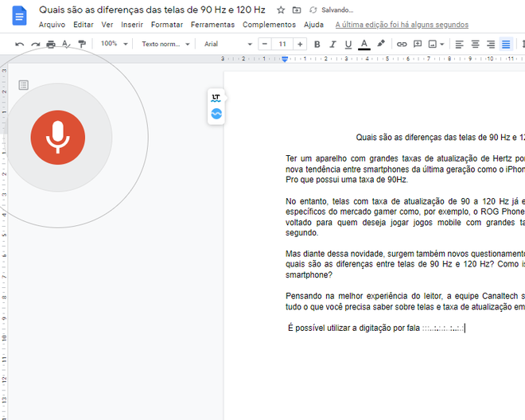The width and height of the screenshot is (525, 420).
Task: Open the Texto normal style dropdown
Action: click(x=165, y=45)
